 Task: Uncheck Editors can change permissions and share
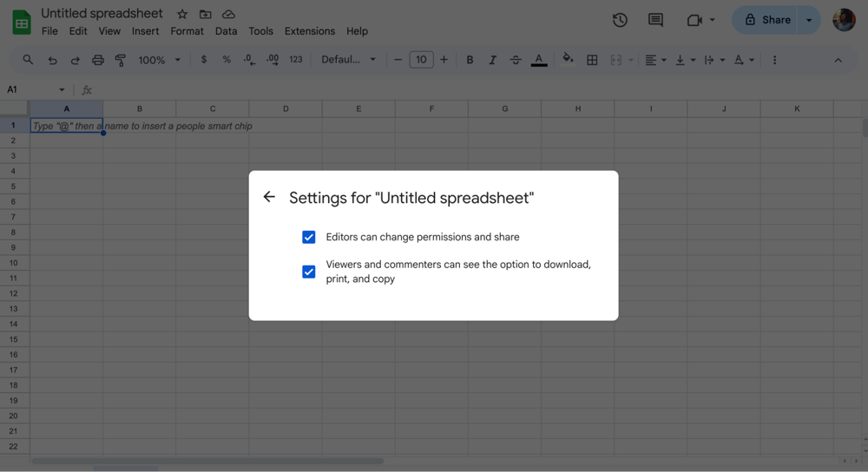309,237
